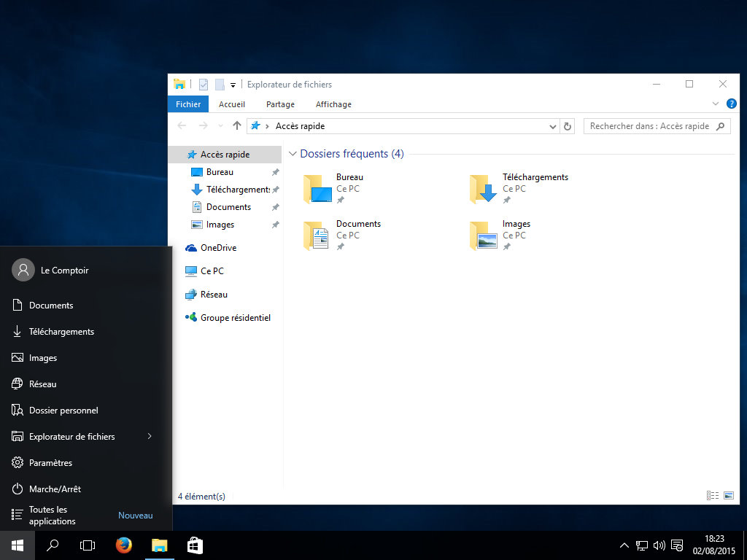The width and height of the screenshot is (747, 560).
Task: Open the Fichier ribbon tab
Action: click(x=188, y=104)
